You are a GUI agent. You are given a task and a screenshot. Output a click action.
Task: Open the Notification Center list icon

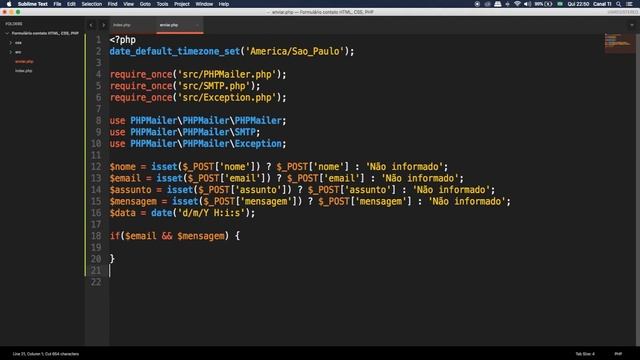(630, 4)
